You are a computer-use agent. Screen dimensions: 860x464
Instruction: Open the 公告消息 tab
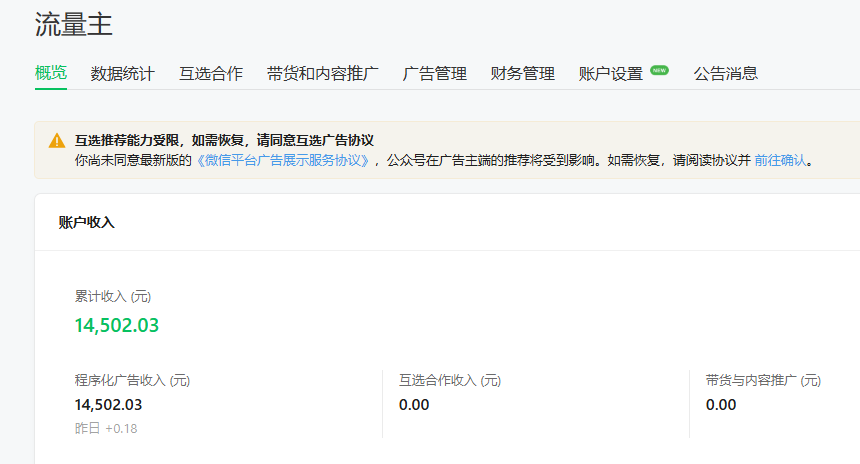[726, 73]
